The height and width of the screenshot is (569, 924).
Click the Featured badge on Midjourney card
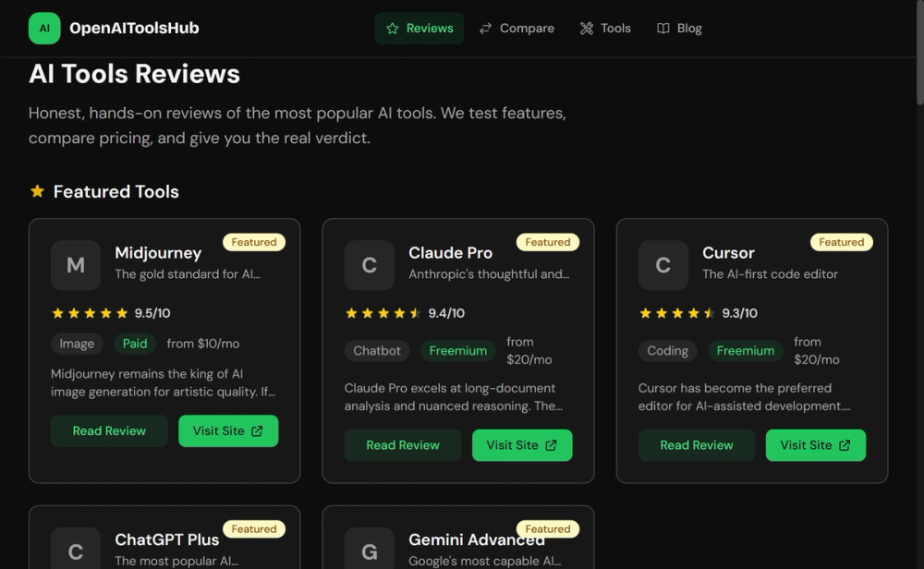pyautogui.click(x=254, y=242)
